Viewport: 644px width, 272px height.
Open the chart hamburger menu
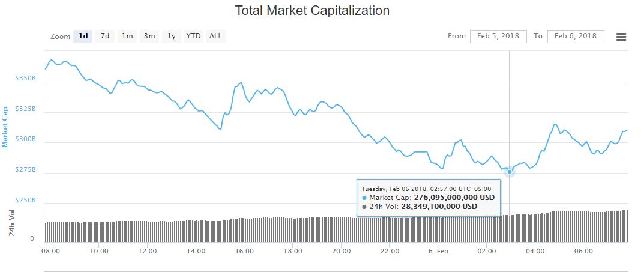click(x=621, y=37)
